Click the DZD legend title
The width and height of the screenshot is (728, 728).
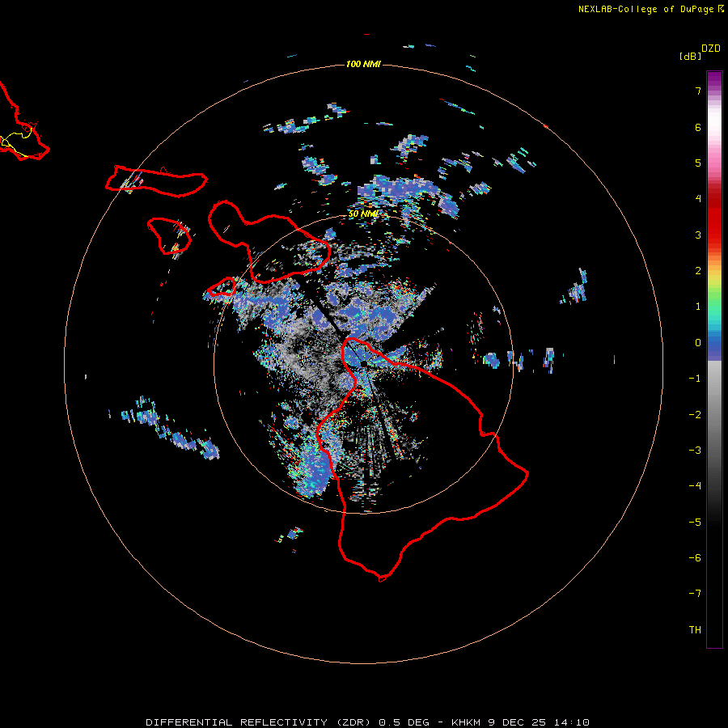point(711,49)
